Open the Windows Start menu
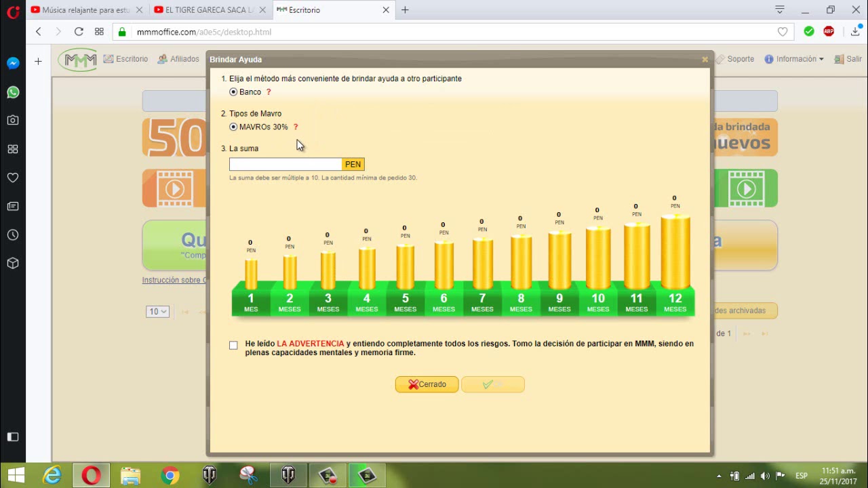The image size is (868, 488). tap(16, 476)
